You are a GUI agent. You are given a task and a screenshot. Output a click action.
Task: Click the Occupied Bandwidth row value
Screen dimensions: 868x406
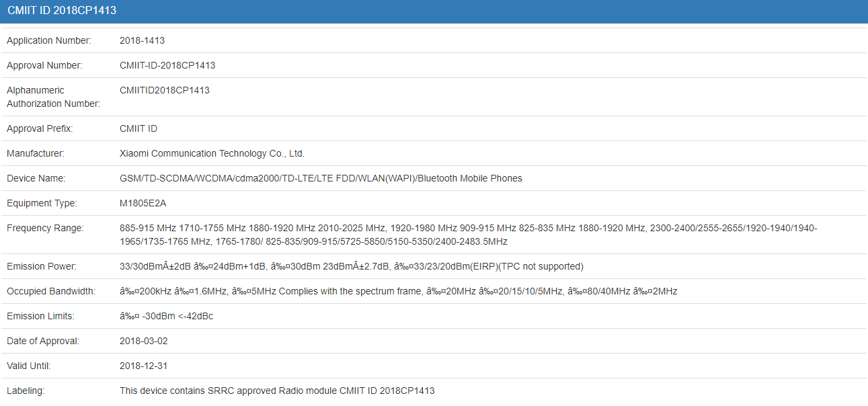(398, 291)
